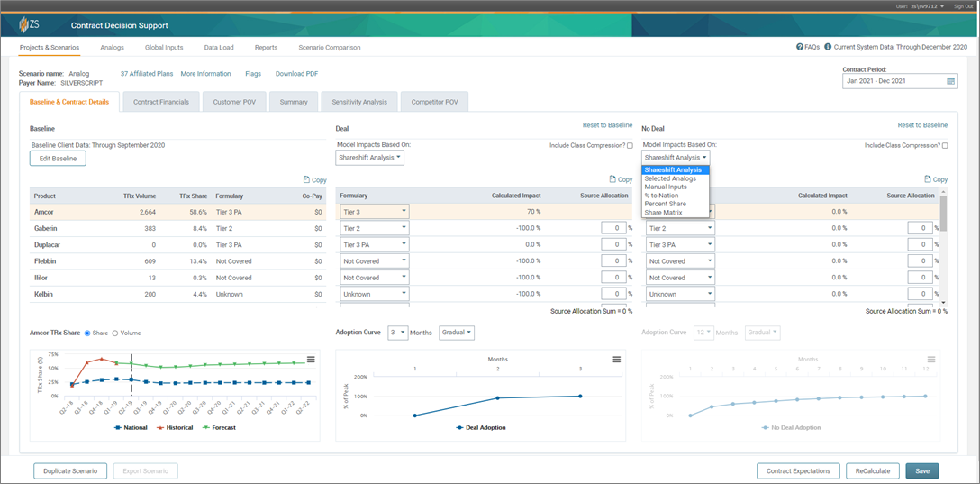
Task: Enable Include Class Compression under Deal
Action: click(630, 145)
